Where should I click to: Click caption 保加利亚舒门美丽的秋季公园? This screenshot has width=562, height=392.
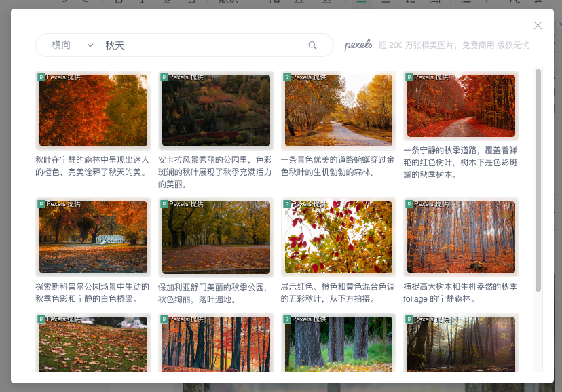click(x=214, y=293)
